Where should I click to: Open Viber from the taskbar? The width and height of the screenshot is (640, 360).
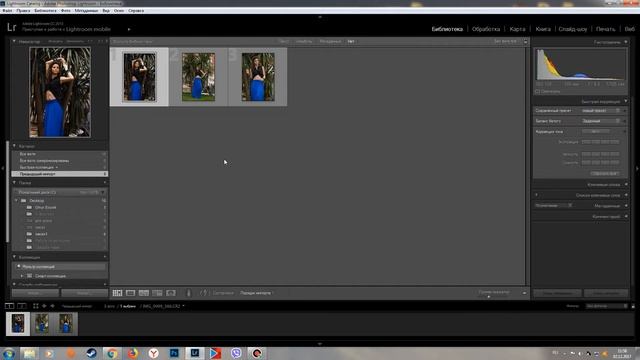(x=236, y=353)
